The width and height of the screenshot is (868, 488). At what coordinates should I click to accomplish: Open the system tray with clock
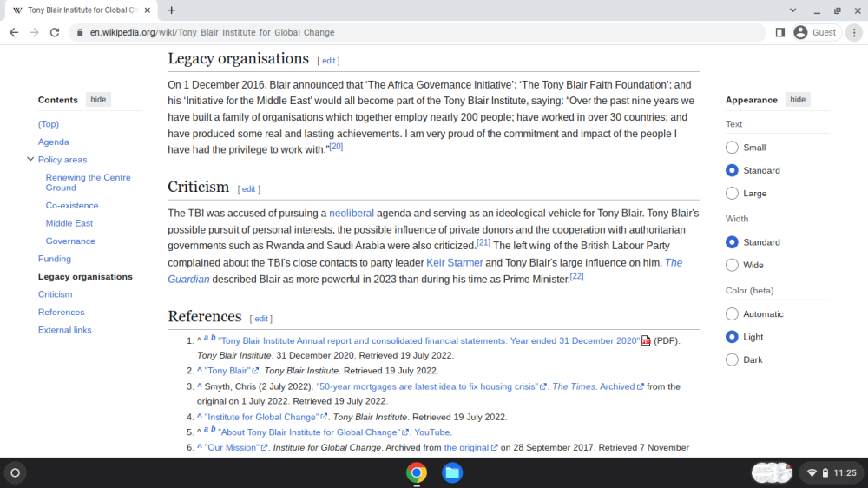[832, 472]
